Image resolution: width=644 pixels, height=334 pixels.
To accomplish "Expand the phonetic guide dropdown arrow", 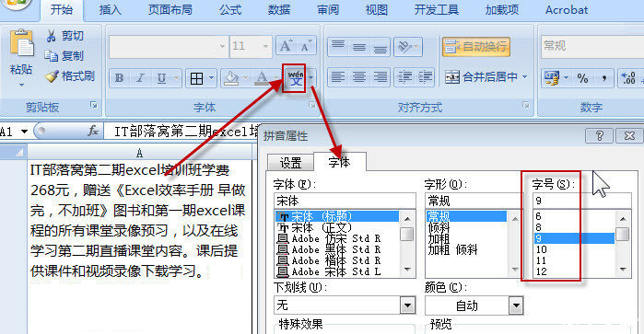I will point(310,77).
